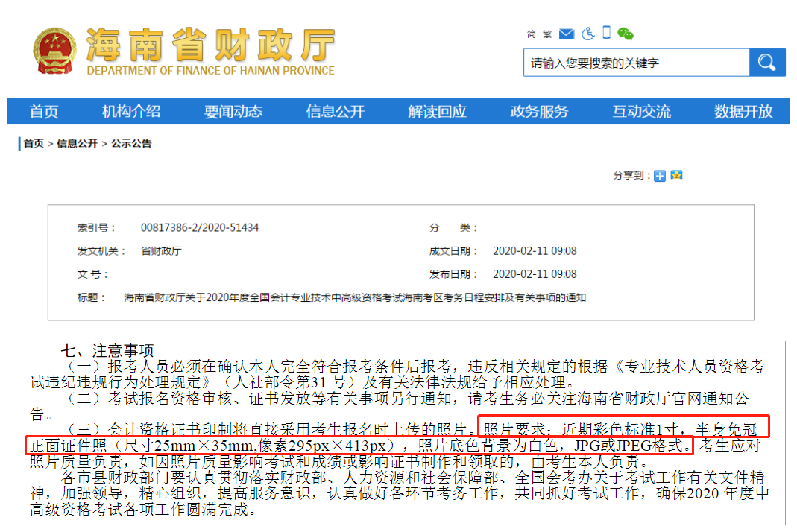
Task: Open the mobile phone version icon
Action: click(x=607, y=33)
